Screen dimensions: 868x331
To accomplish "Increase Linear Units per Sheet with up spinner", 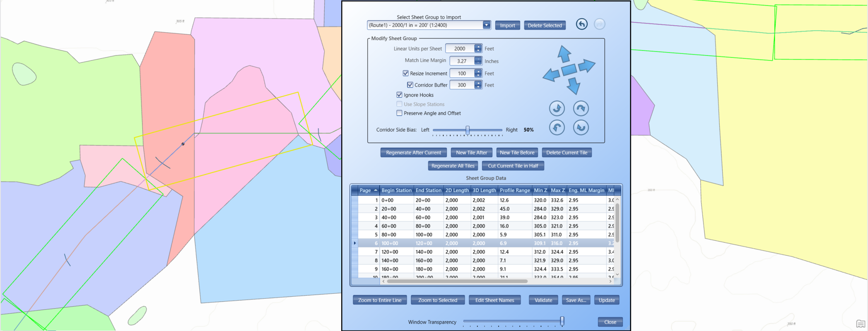I will pyautogui.click(x=478, y=46).
